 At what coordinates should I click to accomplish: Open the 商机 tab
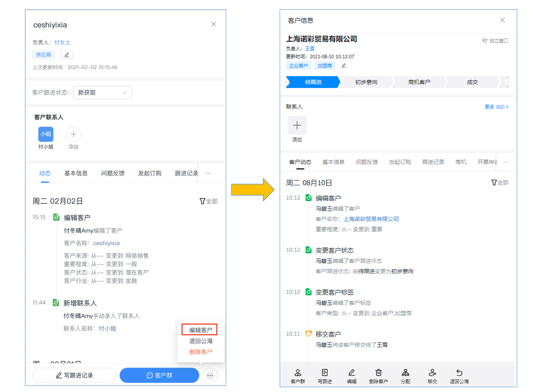point(461,162)
